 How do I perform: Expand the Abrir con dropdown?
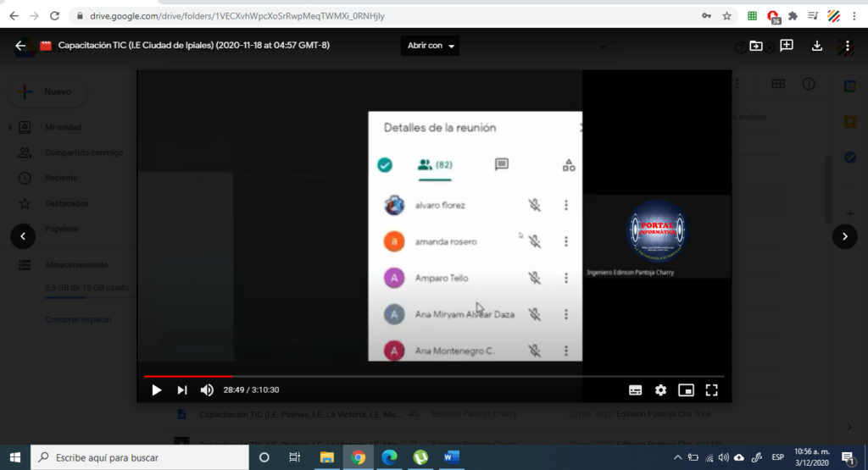coord(430,46)
